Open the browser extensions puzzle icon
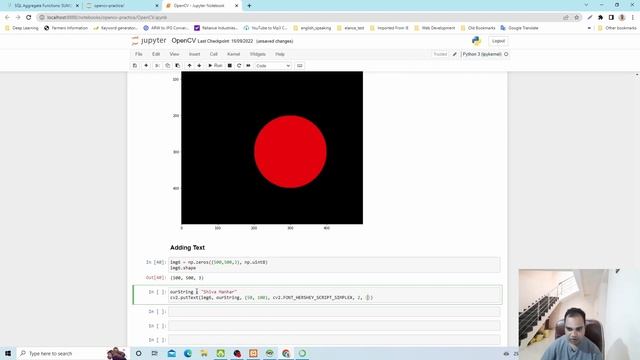 (600, 18)
